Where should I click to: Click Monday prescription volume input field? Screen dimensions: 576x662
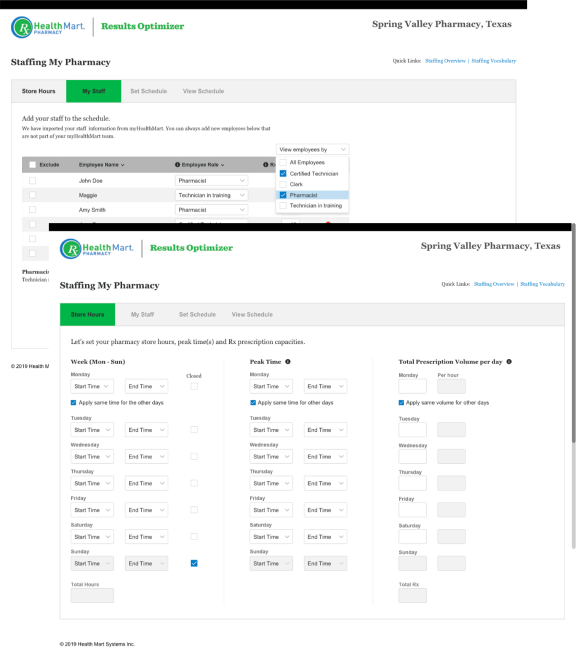coord(413,386)
